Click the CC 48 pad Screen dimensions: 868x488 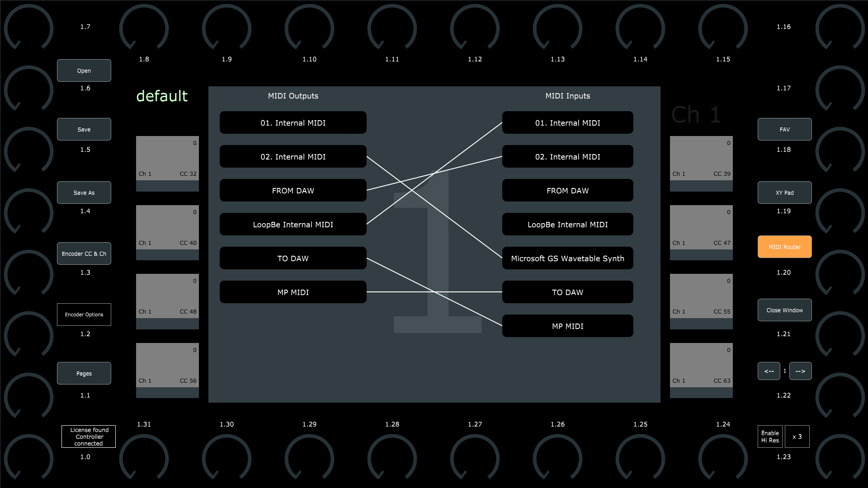(167, 301)
